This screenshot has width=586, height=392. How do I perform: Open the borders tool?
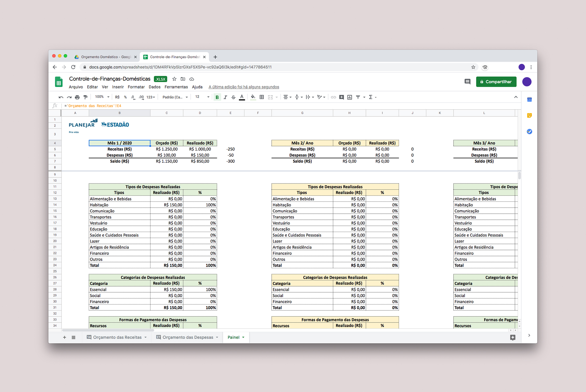pyautogui.click(x=262, y=97)
